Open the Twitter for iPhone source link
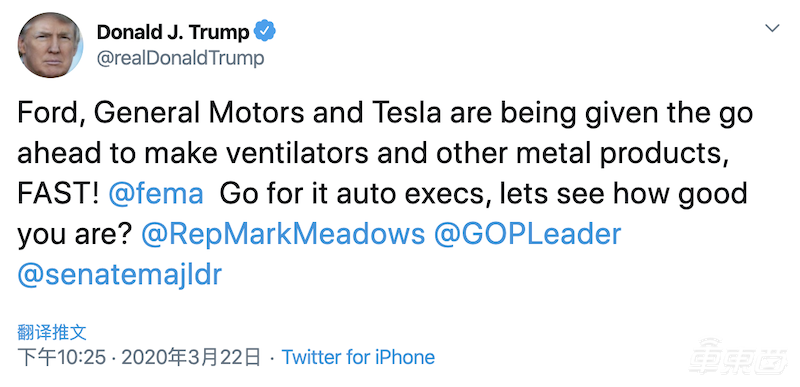 tap(358, 357)
